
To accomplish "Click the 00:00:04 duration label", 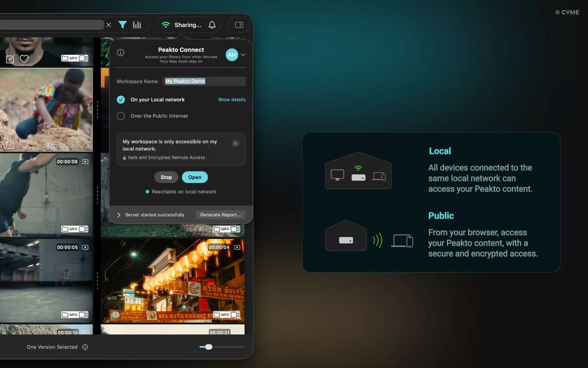I will click(219, 247).
